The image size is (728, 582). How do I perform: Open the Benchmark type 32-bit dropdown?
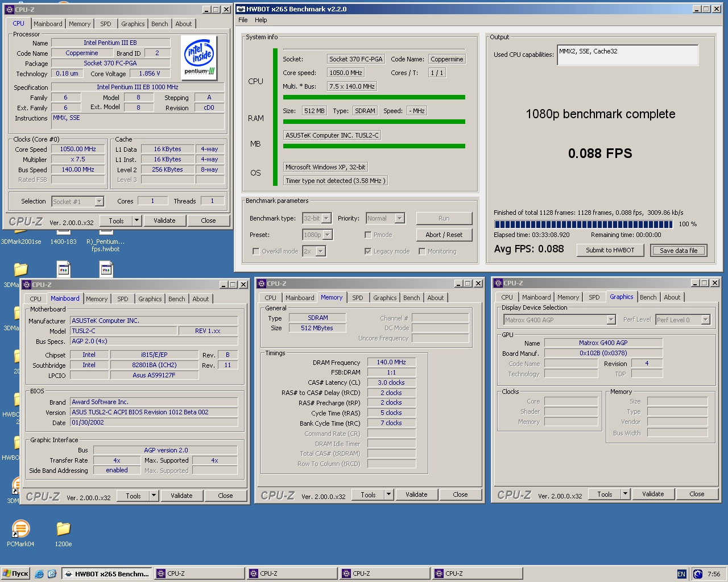click(326, 218)
